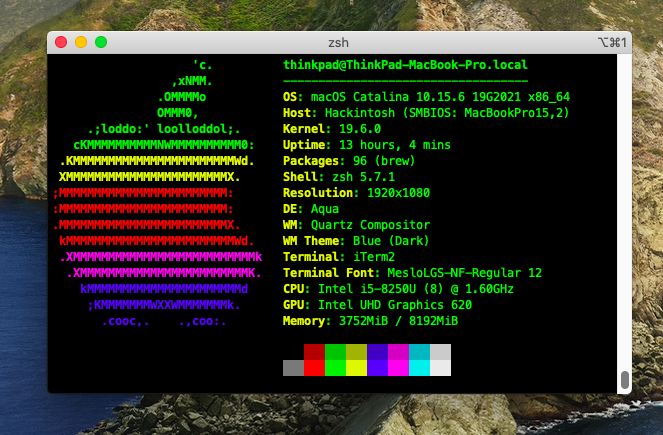Click the WM Quartz Compositor line
The image size is (663, 435).
tap(356, 225)
